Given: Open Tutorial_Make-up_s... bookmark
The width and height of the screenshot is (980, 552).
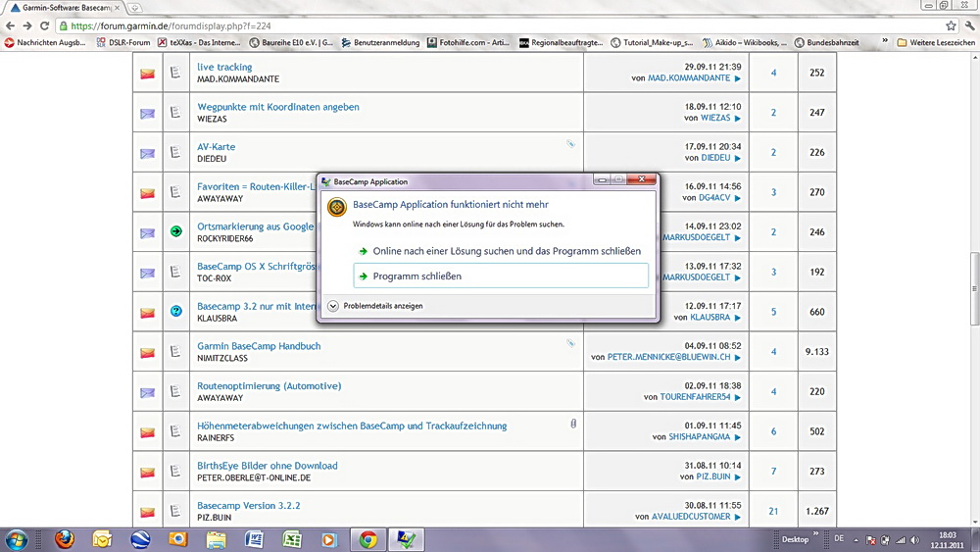Looking at the screenshot, I should coord(652,42).
